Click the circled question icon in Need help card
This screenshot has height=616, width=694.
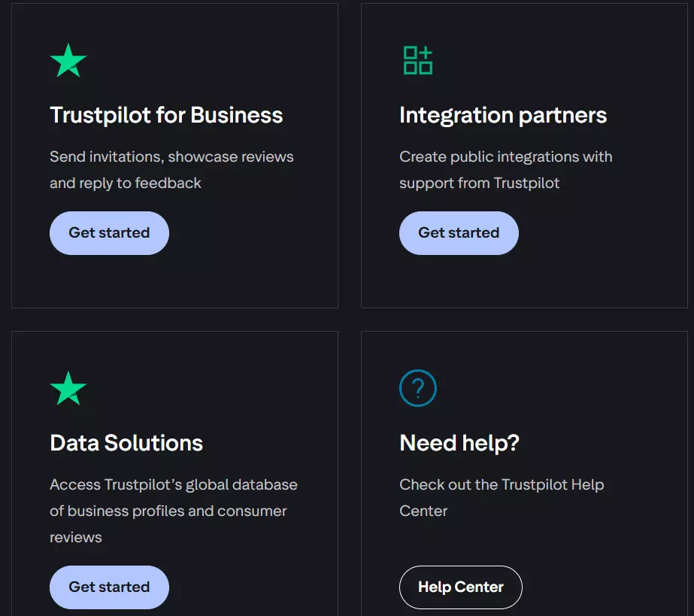pyautogui.click(x=418, y=388)
